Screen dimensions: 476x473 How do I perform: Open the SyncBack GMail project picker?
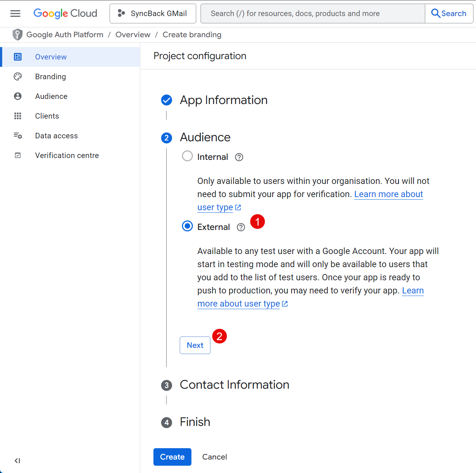(153, 14)
